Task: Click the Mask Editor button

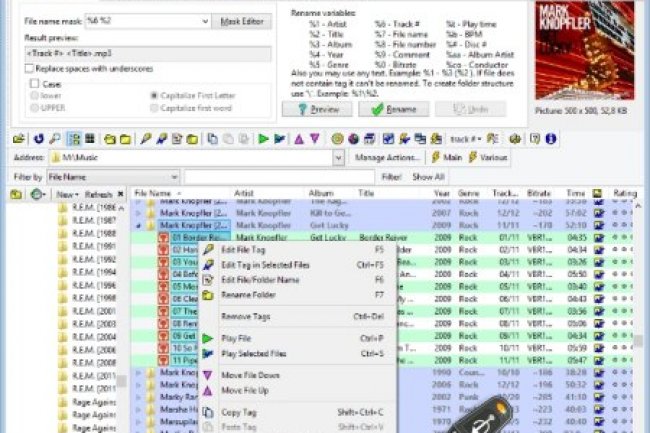Action: (x=241, y=20)
